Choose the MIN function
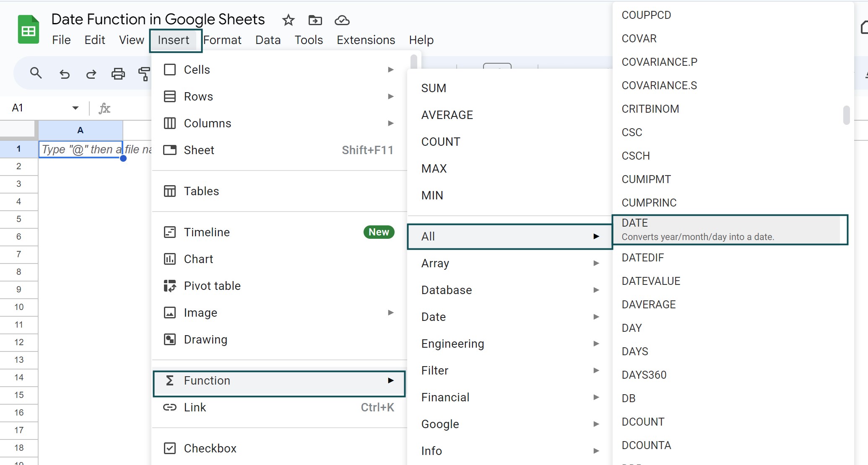Screen dimensions: 868x465 tap(510, 195)
